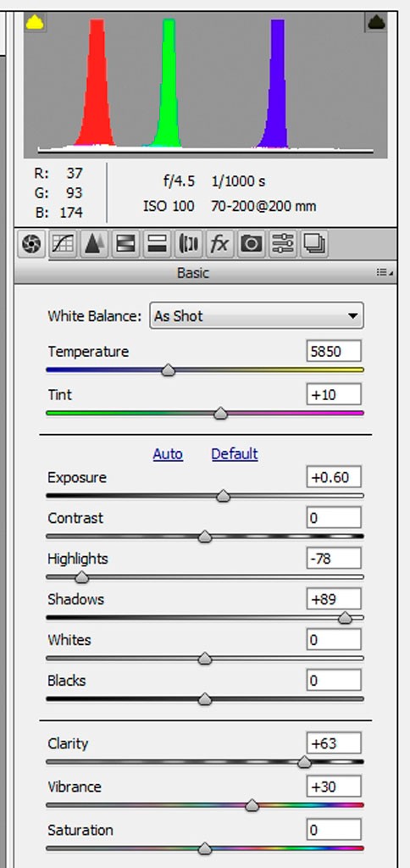Click the Exposure slider handle
Screen dimensions: 410x868
tap(223, 495)
